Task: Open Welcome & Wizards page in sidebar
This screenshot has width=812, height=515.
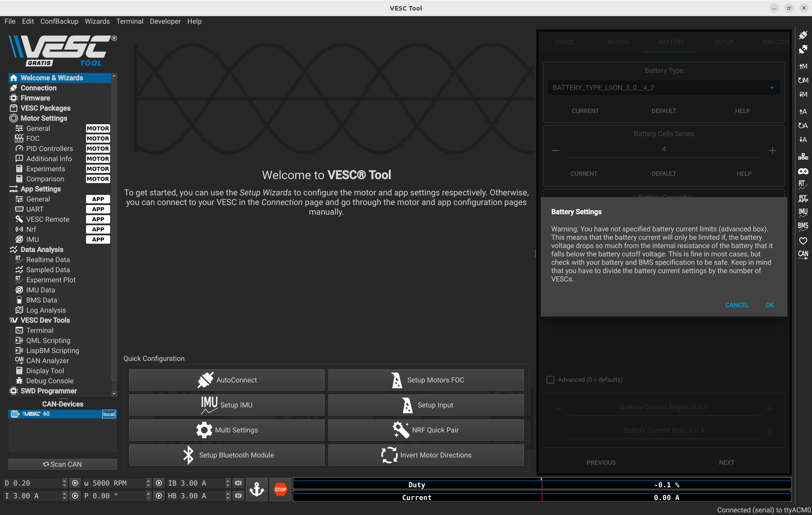Action: tap(60, 78)
